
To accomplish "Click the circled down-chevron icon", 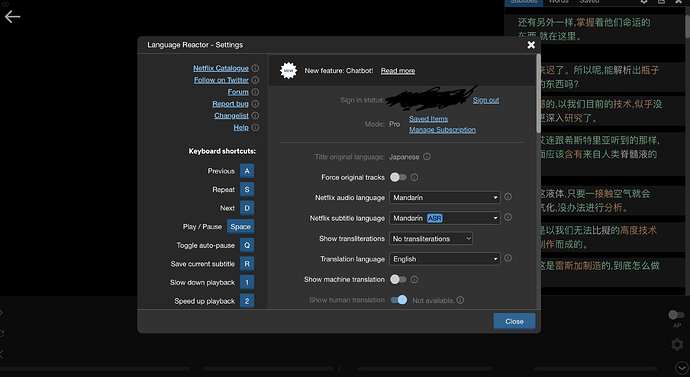I will [681, 367].
